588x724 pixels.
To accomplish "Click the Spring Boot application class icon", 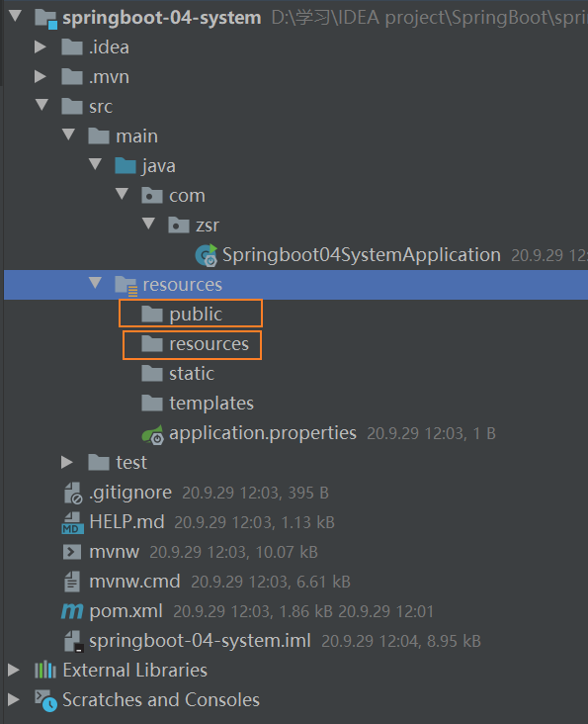I will (x=207, y=255).
